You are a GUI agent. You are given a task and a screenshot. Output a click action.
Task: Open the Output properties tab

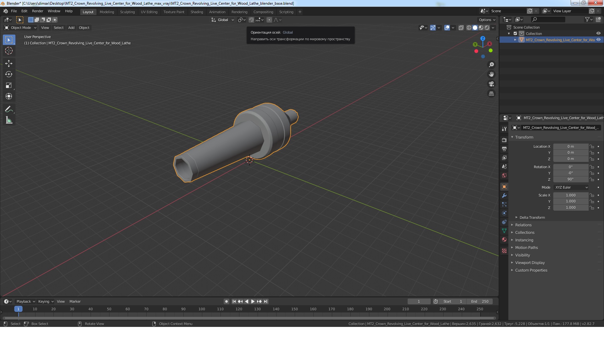504,149
